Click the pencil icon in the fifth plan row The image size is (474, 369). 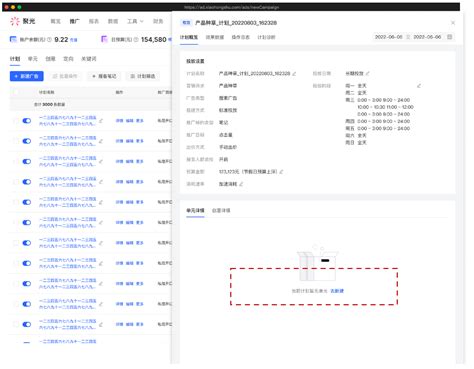(x=101, y=202)
